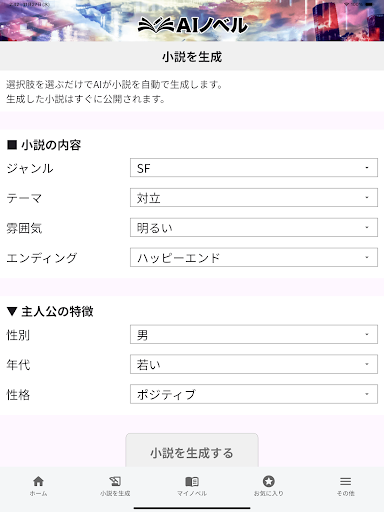Viewport: 384px width, 512px height.
Task: Tap the お気に入り tab label
Action: click(x=269, y=493)
